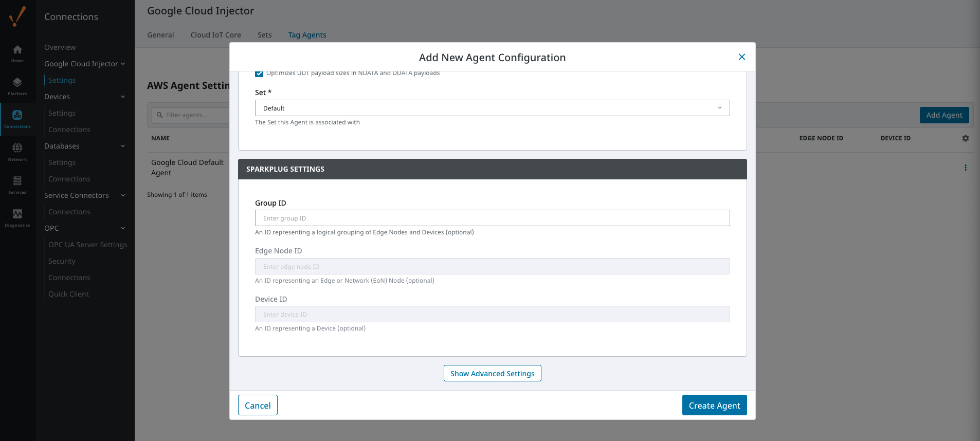Click the Create Agent button
This screenshot has height=441, width=980.
[x=714, y=405]
